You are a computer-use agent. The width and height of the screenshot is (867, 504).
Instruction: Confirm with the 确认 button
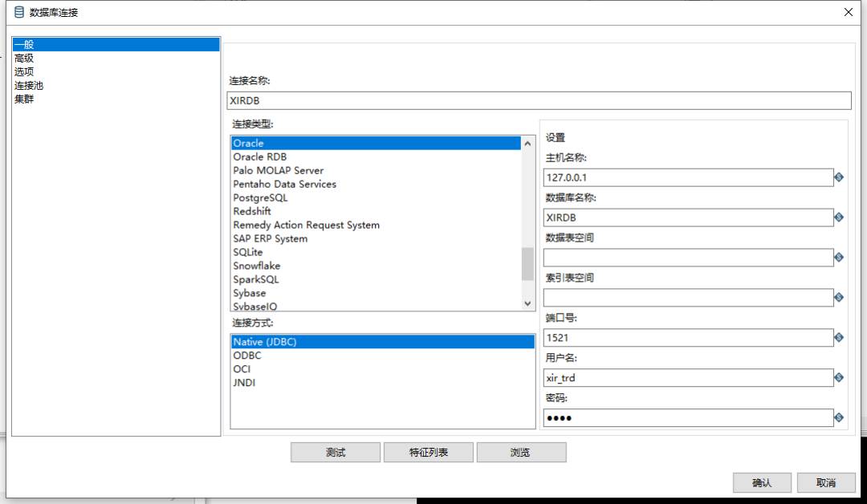point(762,482)
